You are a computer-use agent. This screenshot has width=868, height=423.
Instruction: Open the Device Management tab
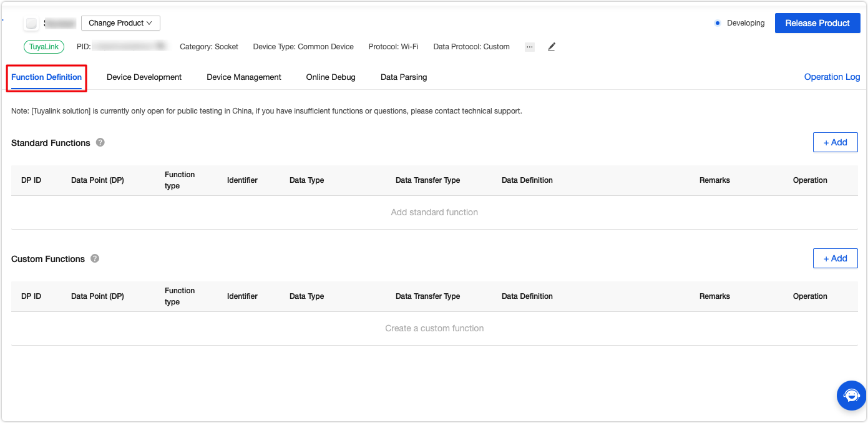pyautogui.click(x=244, y=77)
